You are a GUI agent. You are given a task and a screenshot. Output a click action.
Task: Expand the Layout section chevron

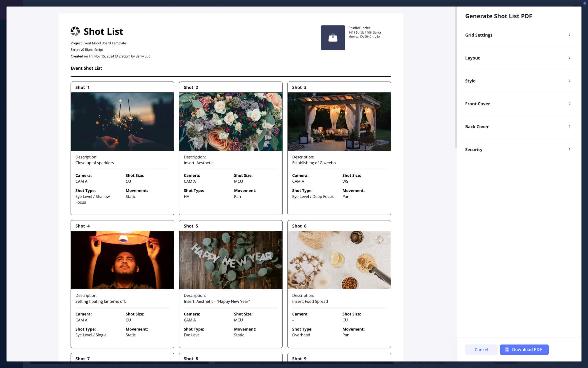tap(569, 58)
